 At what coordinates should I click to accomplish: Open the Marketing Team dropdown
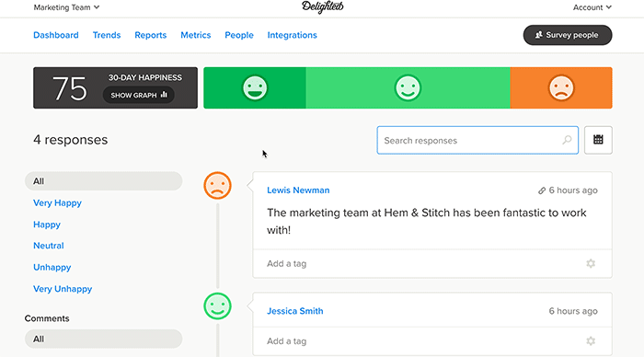[x=66, y=7]
